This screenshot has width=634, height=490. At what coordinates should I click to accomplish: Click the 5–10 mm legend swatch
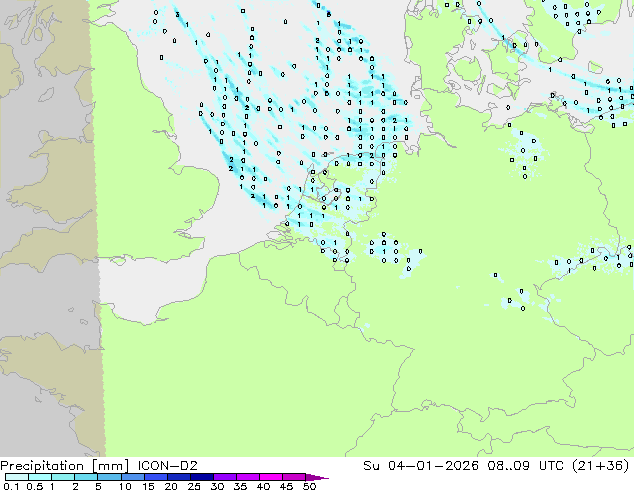click(109, 477)
